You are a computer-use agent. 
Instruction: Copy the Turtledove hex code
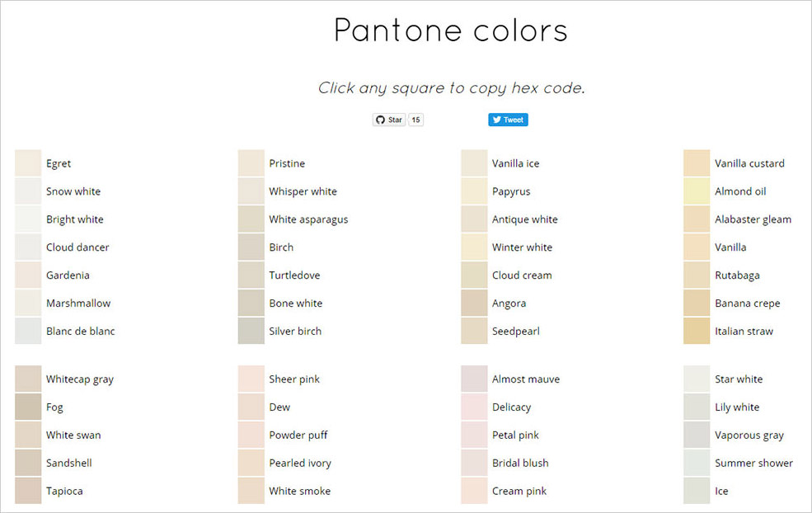251,275
